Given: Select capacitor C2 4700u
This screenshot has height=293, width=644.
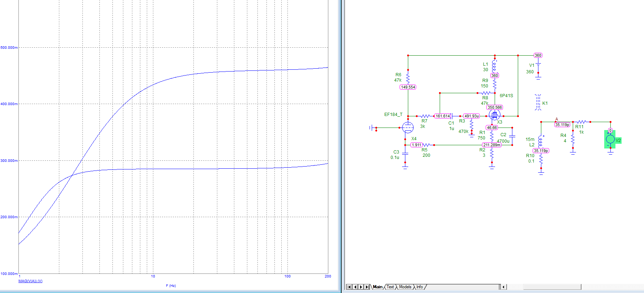Looking at the screenshot, I should [512, 136].
